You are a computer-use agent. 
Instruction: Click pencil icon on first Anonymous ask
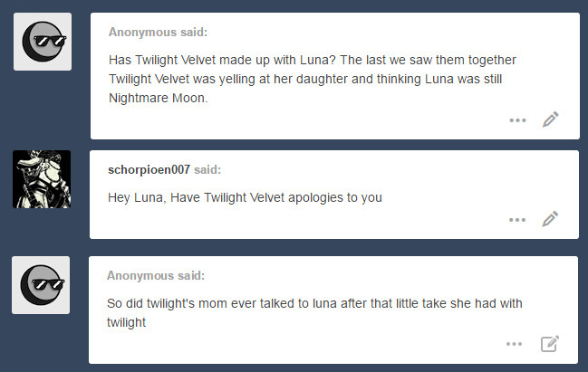pyautogui.click(x=551, y=119)
